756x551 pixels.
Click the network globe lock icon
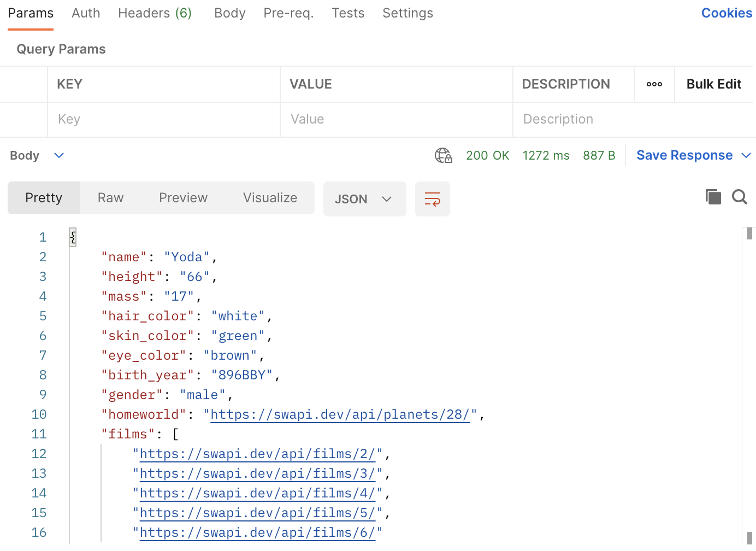click(x=443, y=156)
